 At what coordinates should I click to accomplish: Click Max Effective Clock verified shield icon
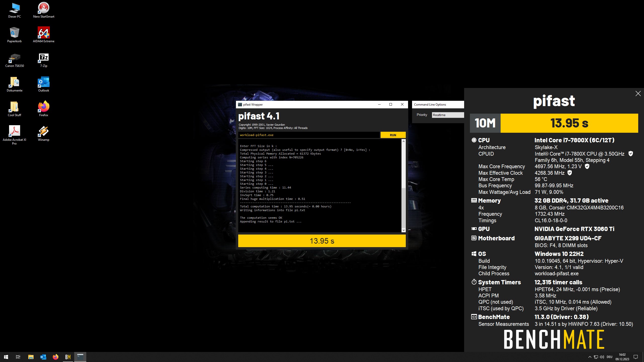coord(570,173)
